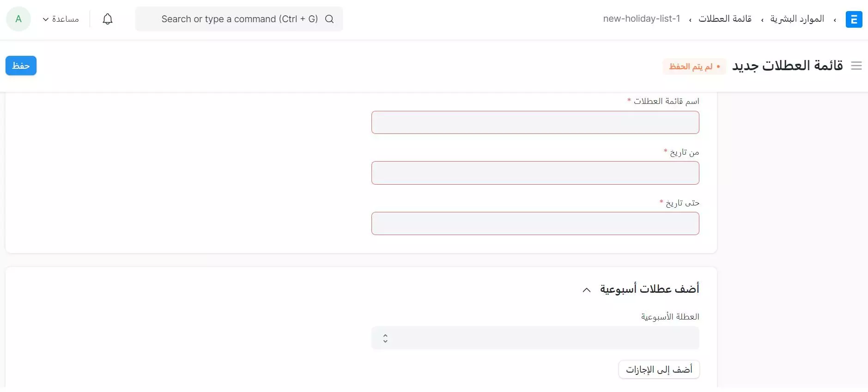Viewport: 868px width, 392px height.
Task: Collapse the أضف عطلات أسبوعية section chevron
Action: [x=587, y=289]
